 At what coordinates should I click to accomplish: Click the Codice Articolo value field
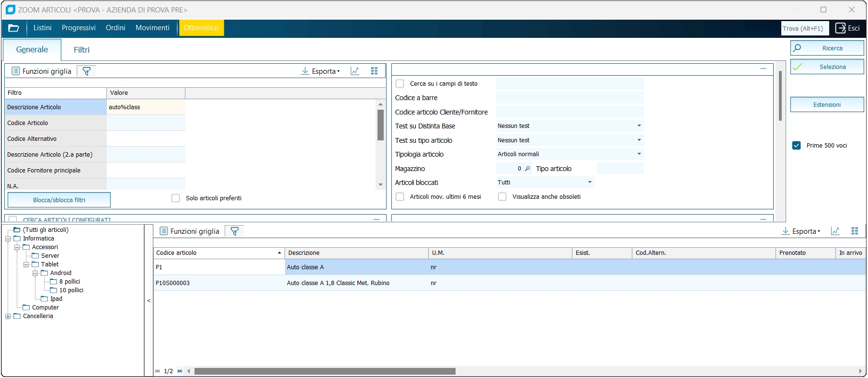146,123
